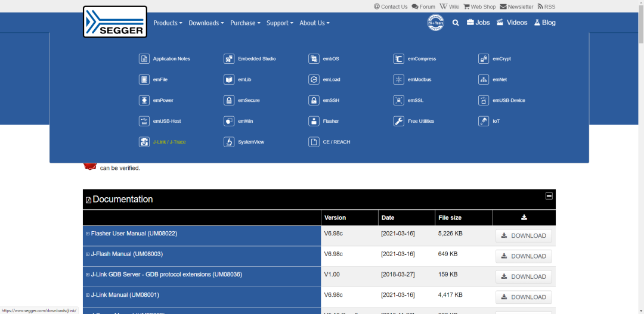Open the RSS feed link
This screenshot has width=644, height=314.
[546, 7]
